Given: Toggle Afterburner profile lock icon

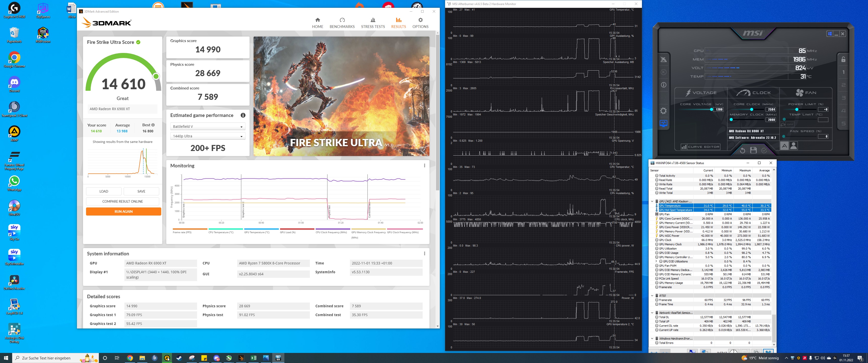Looking at the screenshot, I should (x=843, y=59).
